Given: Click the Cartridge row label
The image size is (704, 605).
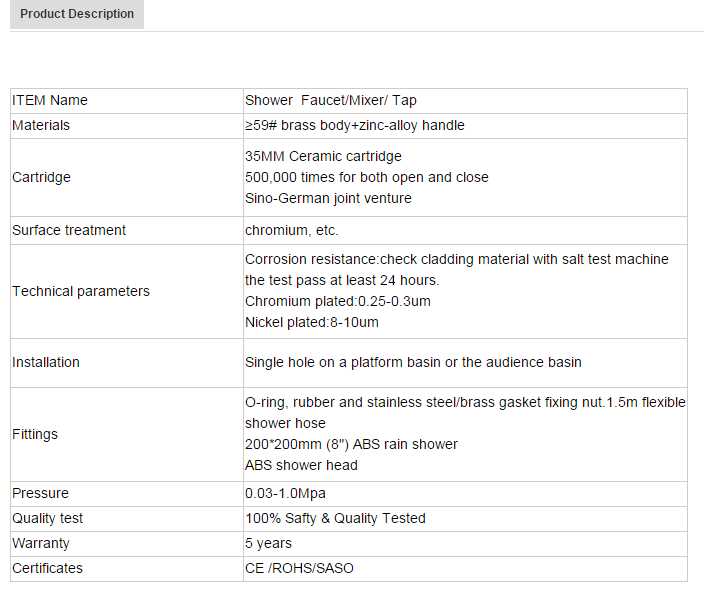Looking at the screenshot, I should pyautogui.click(x=41, y=177).
